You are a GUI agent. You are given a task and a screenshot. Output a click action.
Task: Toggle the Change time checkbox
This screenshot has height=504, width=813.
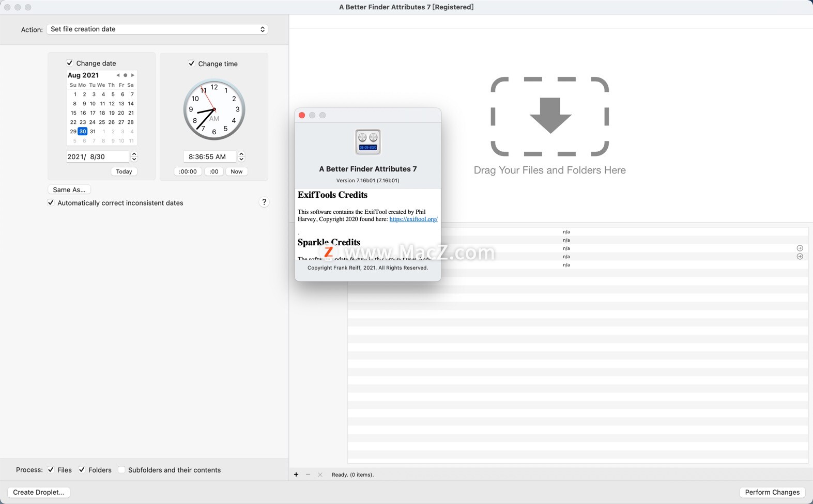click(192, 64)
